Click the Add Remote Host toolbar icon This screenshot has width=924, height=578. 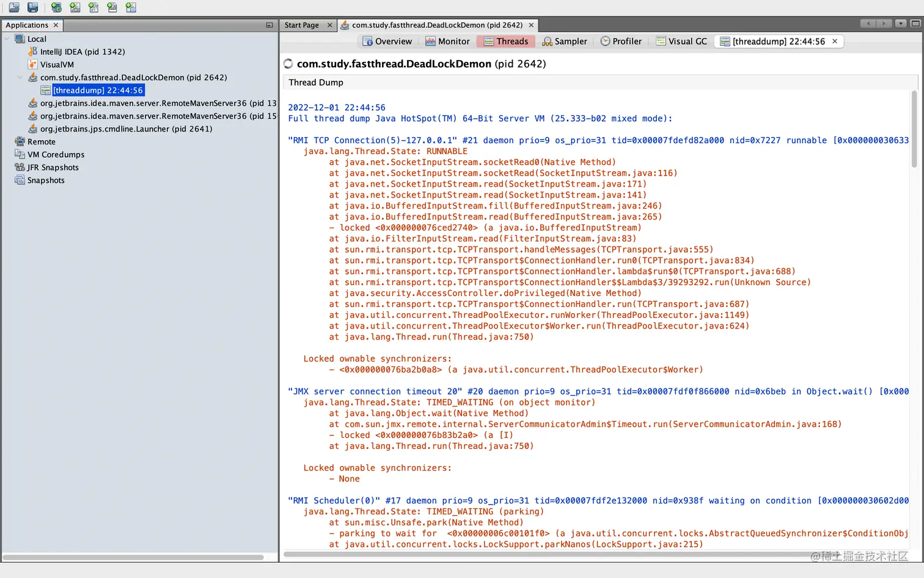pyautogui.click(x=56, y=7)
